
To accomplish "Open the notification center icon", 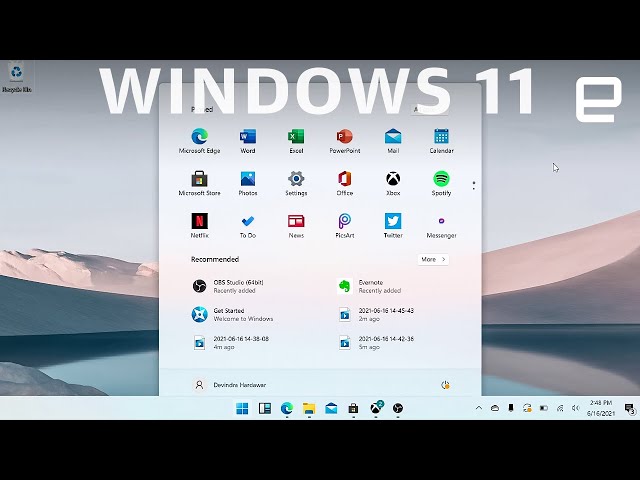I will 630,408.
